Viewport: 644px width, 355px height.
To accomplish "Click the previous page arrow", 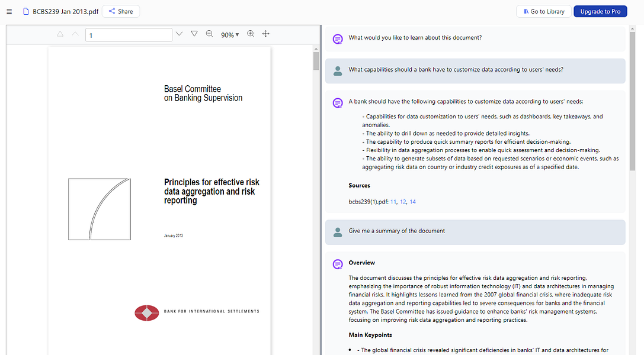I will 60,34.
